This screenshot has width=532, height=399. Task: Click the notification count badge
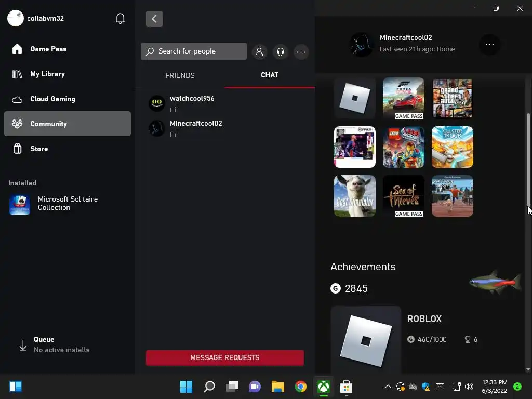click(517, 387)
